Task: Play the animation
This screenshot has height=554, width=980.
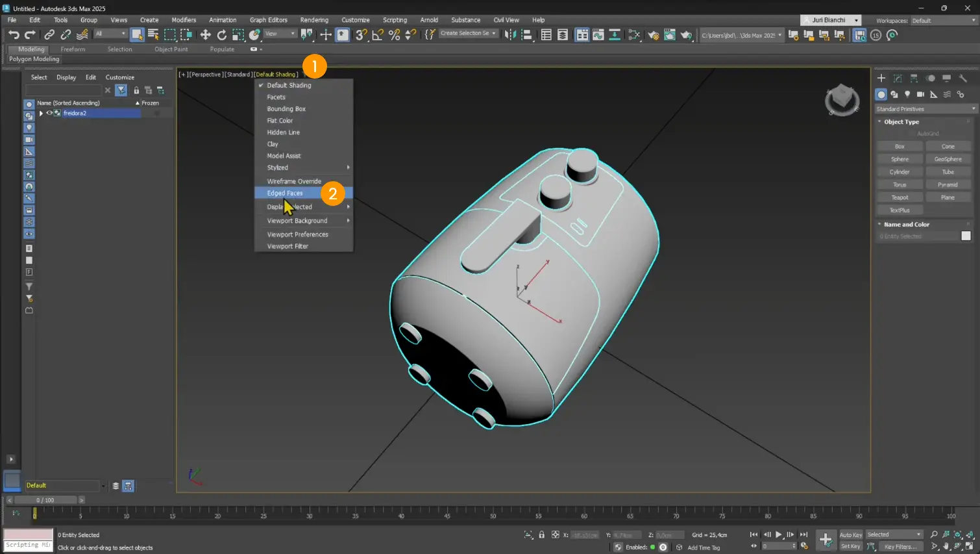Action: 778,535
